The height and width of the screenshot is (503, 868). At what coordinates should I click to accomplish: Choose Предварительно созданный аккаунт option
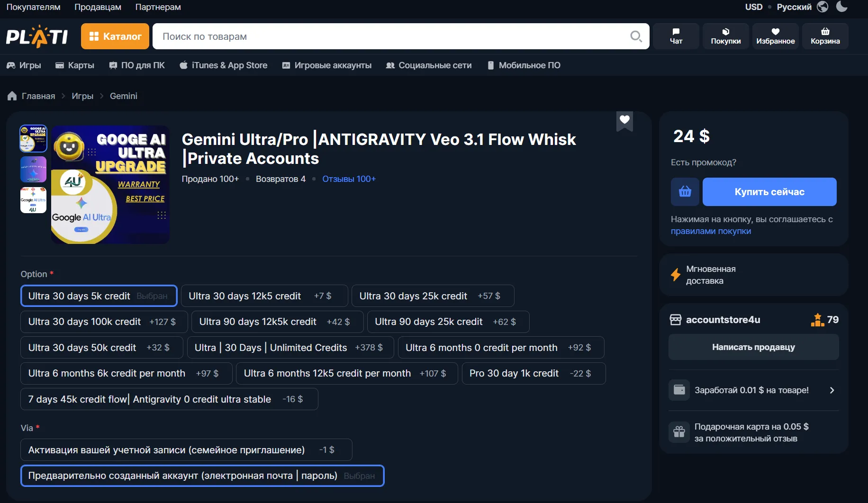pyautogui.click(x=202, y=476)
